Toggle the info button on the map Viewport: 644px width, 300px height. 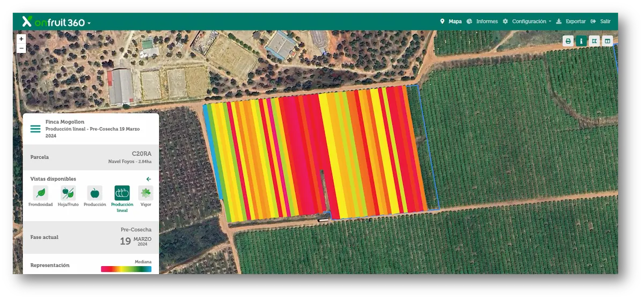pyautogui.click(x=581, y=41)
